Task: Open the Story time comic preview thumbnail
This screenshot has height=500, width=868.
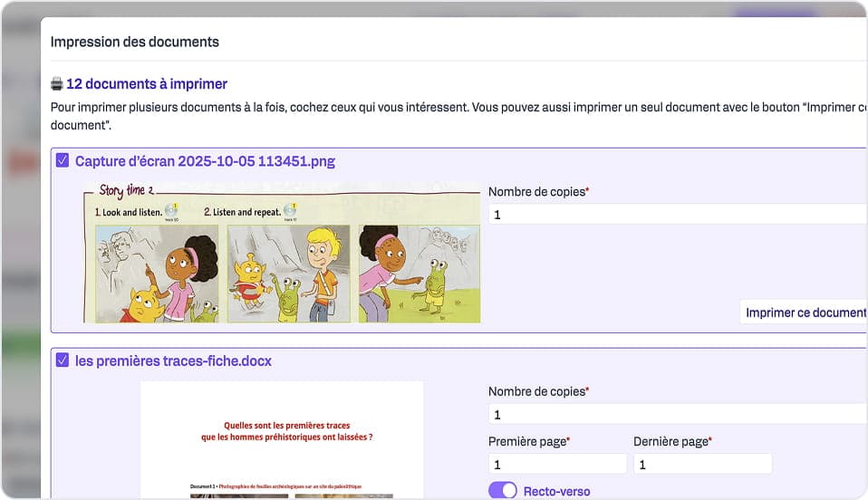Action: point(282,254)
